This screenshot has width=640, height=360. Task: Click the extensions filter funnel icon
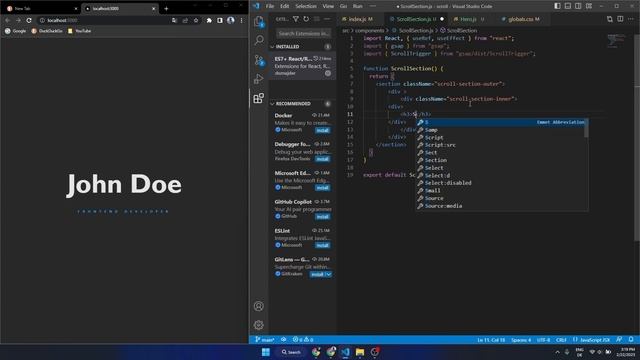click(x=296, y=19)
